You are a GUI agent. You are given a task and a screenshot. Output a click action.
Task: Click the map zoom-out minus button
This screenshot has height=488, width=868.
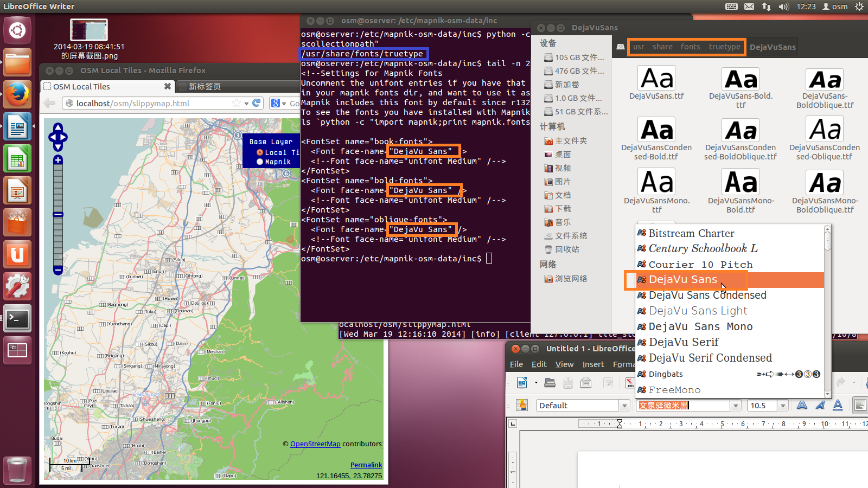(58, 269)
